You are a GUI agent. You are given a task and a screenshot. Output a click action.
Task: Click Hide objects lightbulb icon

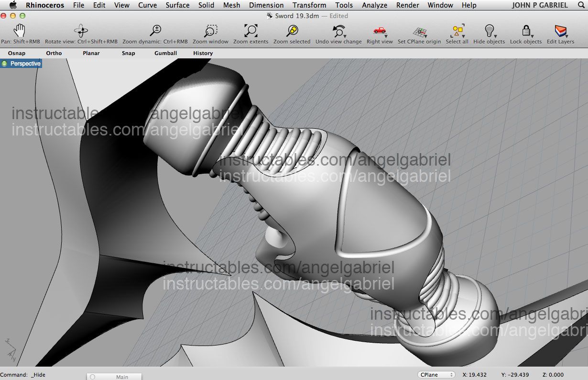(489, 32)
